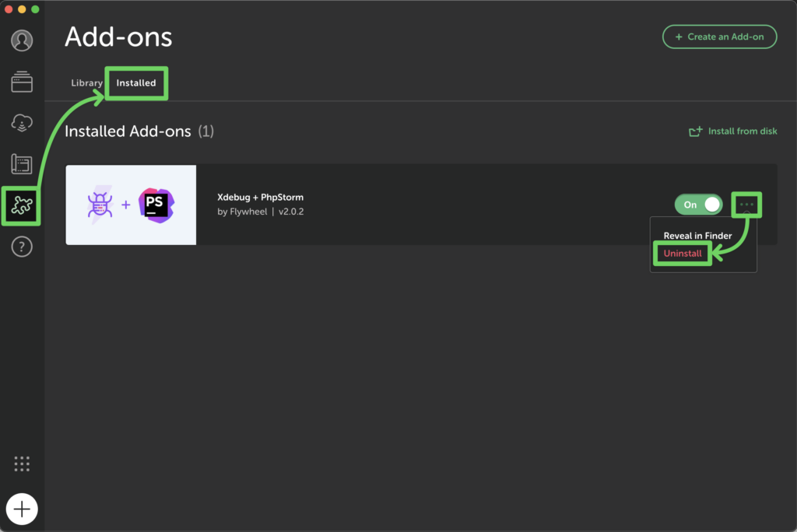Click the green macOS zoom window button

(x=35, y=9)
